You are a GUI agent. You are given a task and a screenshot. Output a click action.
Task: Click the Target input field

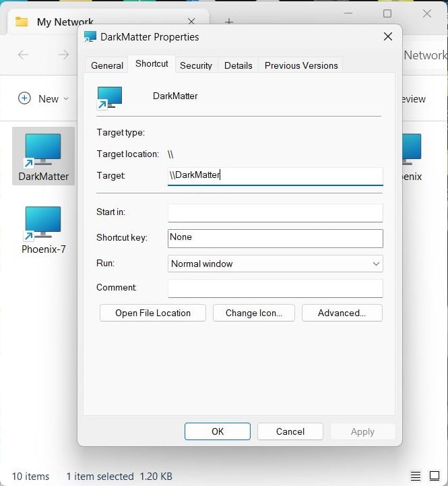(275, 177)
